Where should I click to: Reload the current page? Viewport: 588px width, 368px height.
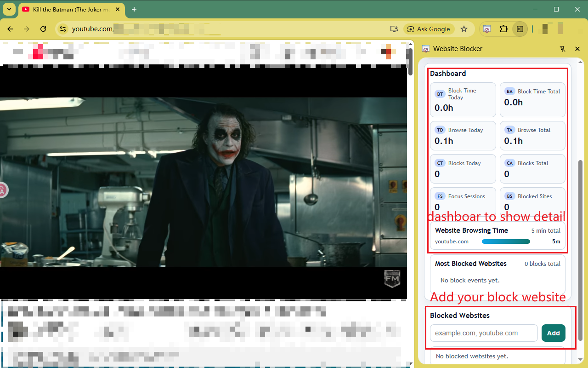[43, 29]
